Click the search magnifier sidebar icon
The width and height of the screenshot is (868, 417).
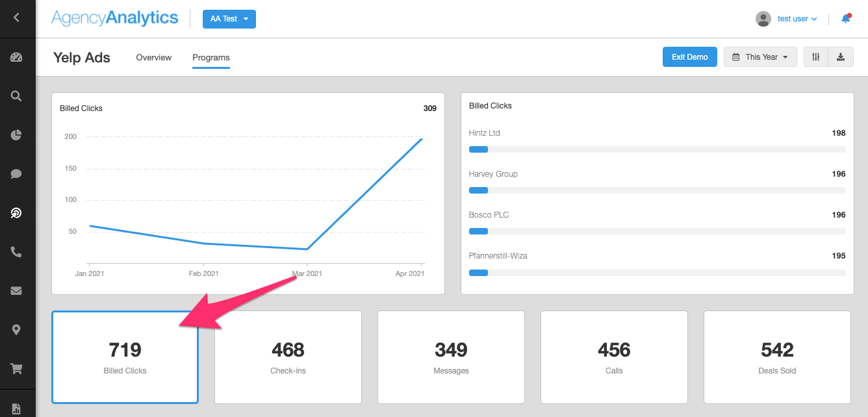(17, 96)
